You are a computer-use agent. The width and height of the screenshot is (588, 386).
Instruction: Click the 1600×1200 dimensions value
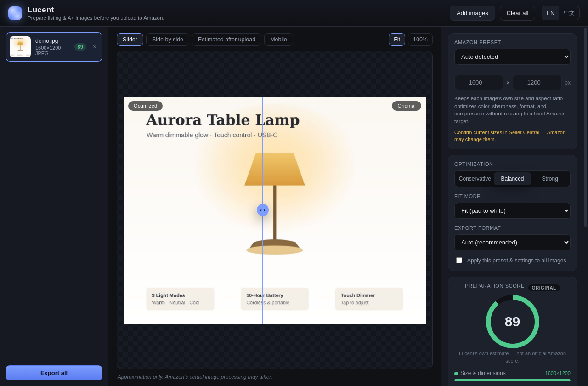[558, 373]
